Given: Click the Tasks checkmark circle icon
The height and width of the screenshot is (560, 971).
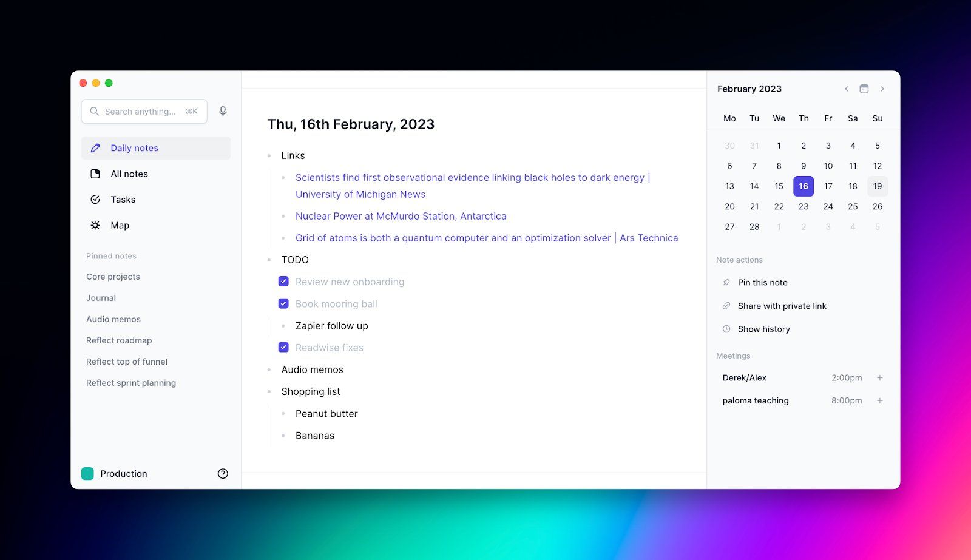Looking at the screenshot, I should click(x=95, y=200).
